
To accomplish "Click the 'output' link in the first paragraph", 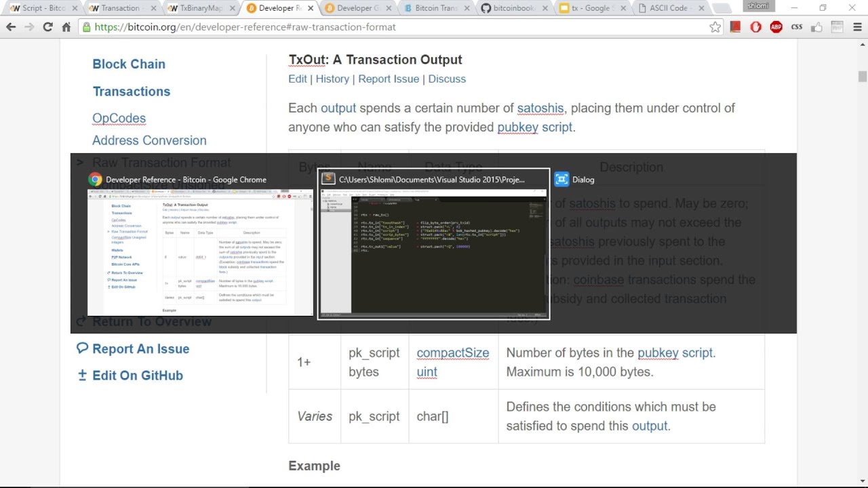I will click(338, 108).
